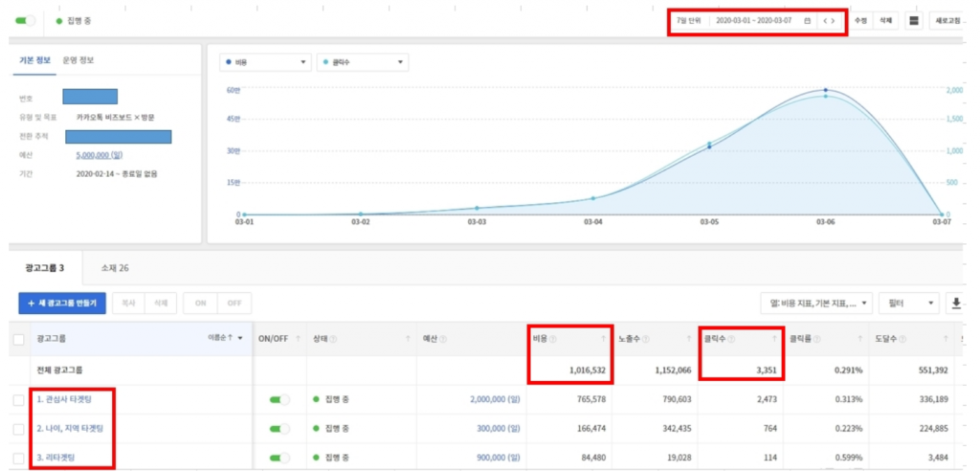This screenshot has width=980, height=472.
Task: Switch to the 운영 정보 tab
Action: tap(78, 60)
